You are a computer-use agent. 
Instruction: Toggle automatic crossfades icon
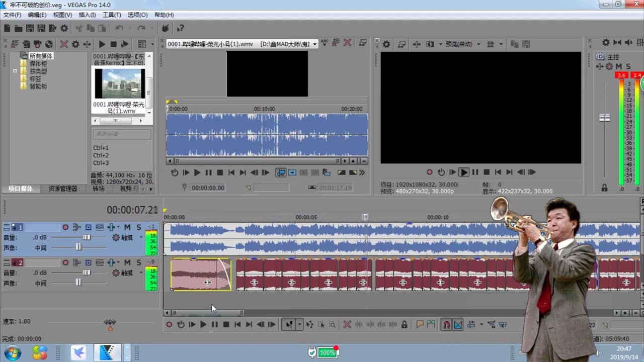coord(458,325)
